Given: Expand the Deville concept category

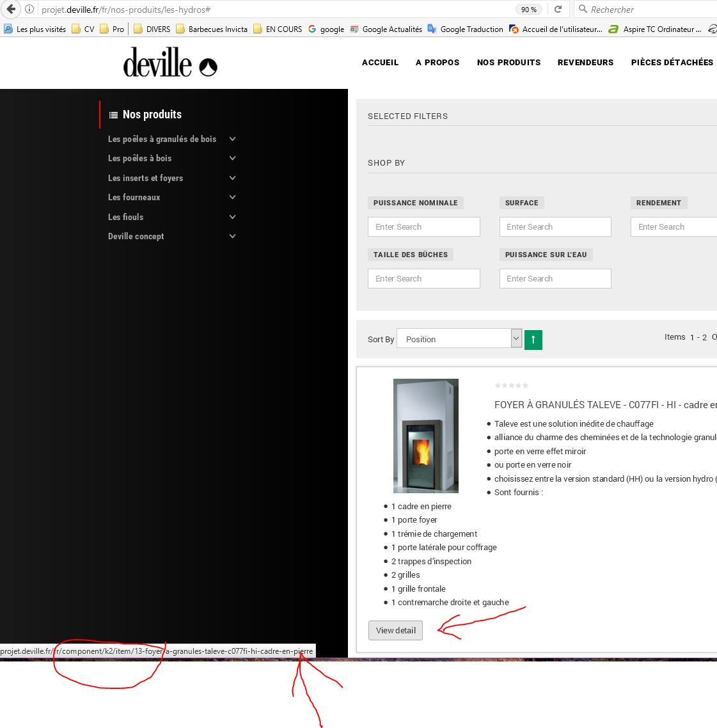Looking at the screenshot, I should (x=233, y=236).
